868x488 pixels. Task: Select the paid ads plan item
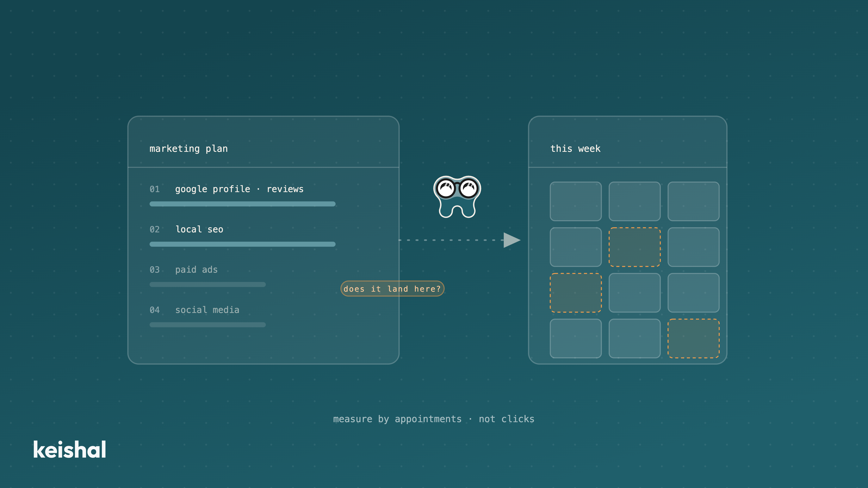(x=196, y=270)
